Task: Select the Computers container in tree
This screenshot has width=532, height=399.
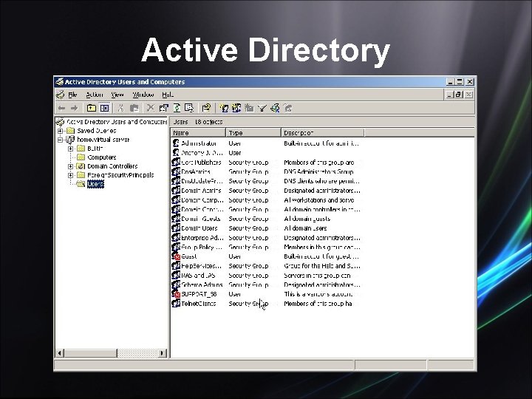Action: [x=101, y=157]
